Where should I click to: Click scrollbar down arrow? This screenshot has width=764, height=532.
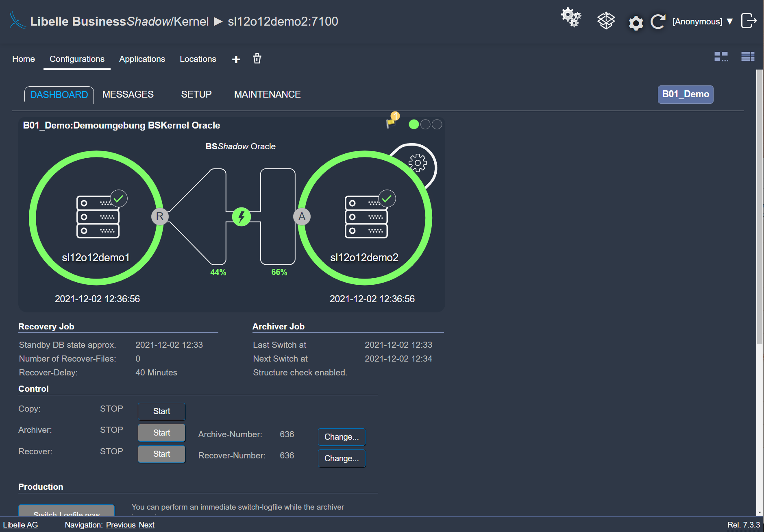(x=760, y=513)
